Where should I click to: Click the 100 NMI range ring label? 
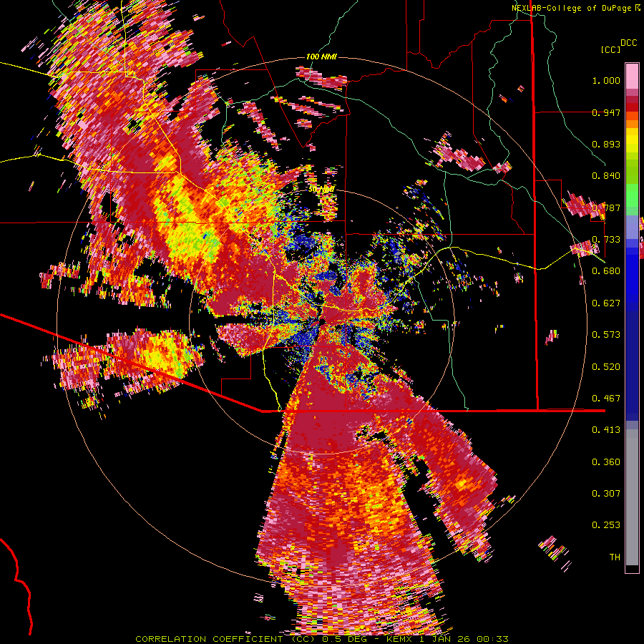click(x=321, y=57)
